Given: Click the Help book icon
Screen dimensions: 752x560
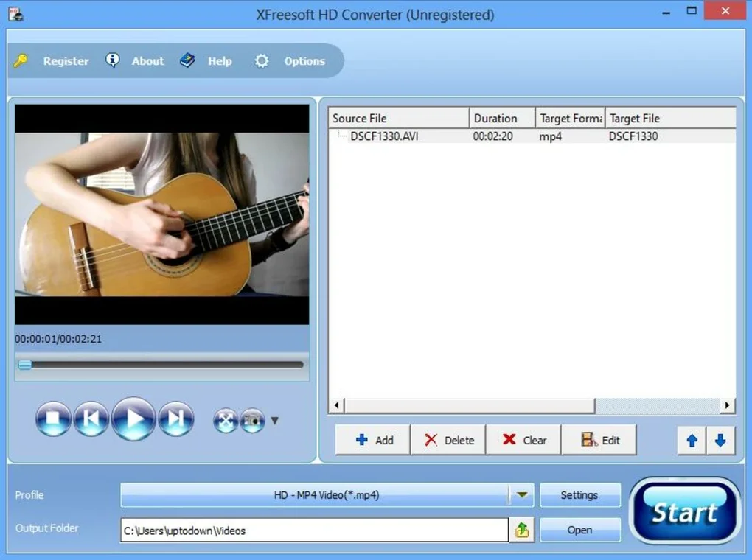Looking at the screenshot, I should pos(188,60).
